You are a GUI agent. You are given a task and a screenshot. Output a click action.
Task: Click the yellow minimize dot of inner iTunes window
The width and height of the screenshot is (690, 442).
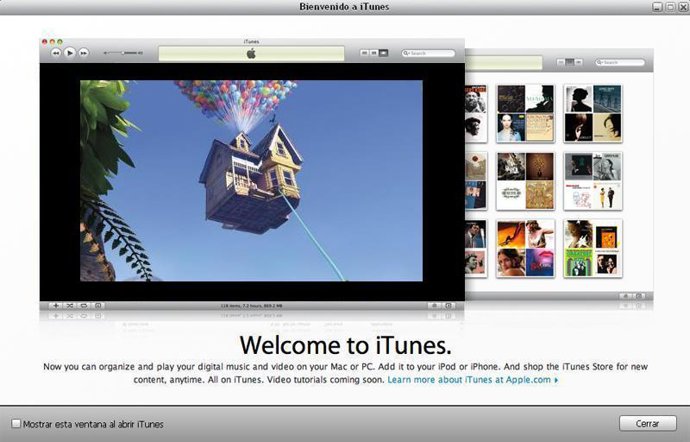tap(52, 42)
